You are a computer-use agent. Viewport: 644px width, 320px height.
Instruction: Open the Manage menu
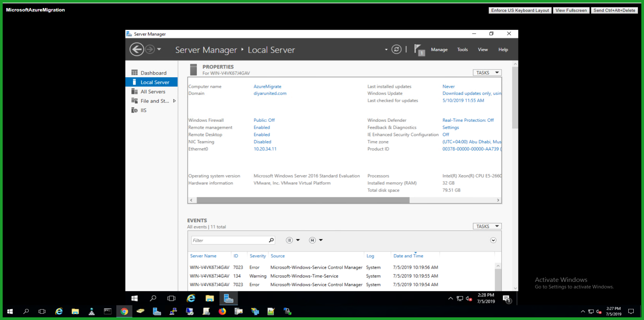click(x=439, y=49)
